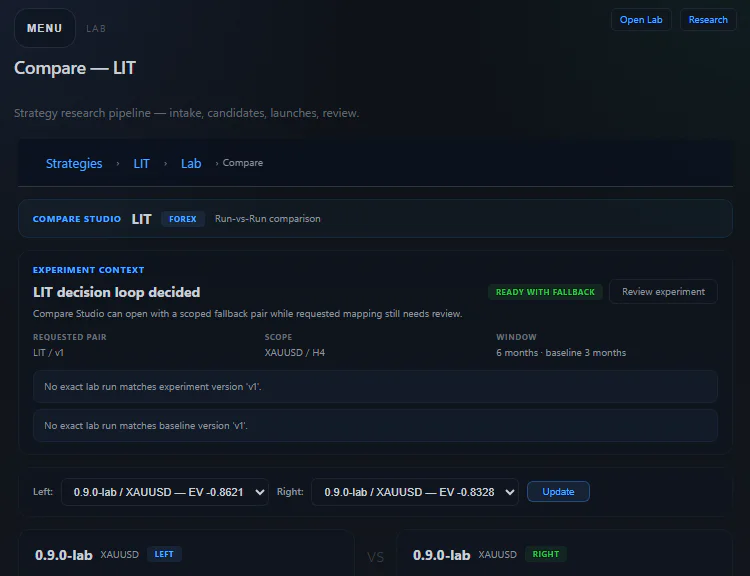Click the Research button
Viewport: 750px width, 576px height.
click(x=708, y=20)
